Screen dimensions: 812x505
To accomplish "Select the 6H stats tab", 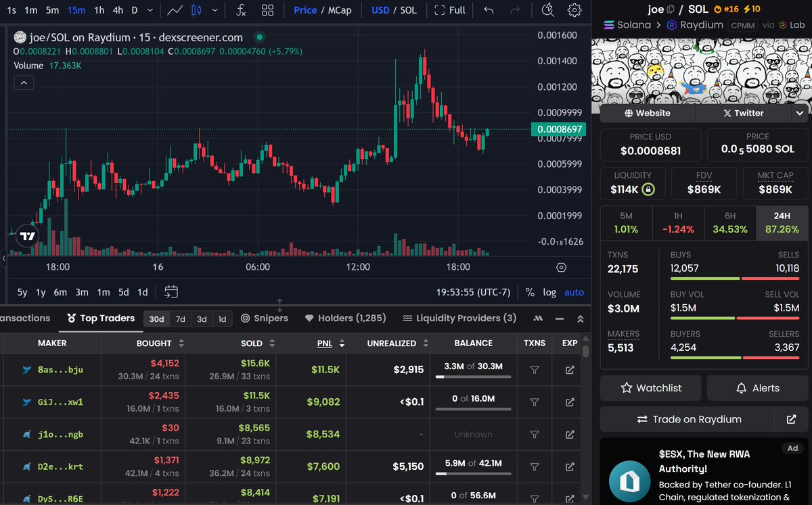I will tap(730, 222).
